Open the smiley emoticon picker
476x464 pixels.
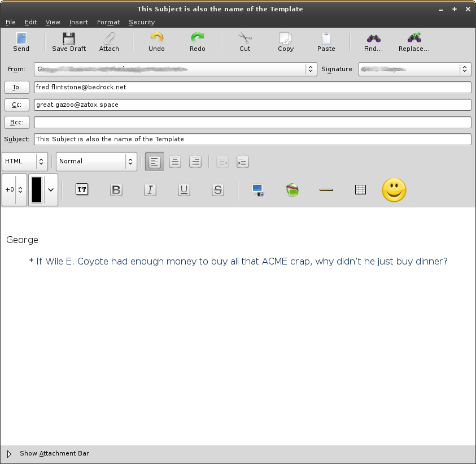click(394, 190)
